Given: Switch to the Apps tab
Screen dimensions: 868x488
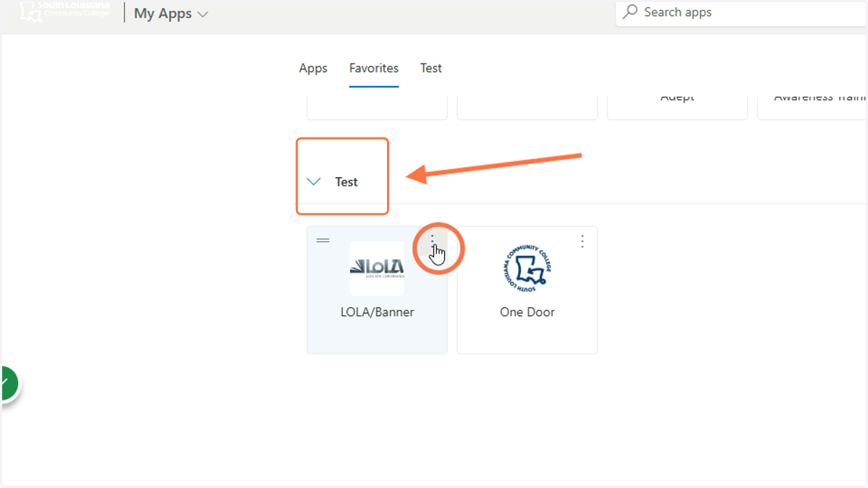Looking at the screenshot, I should pyautogui.click(x=313, y=68).
